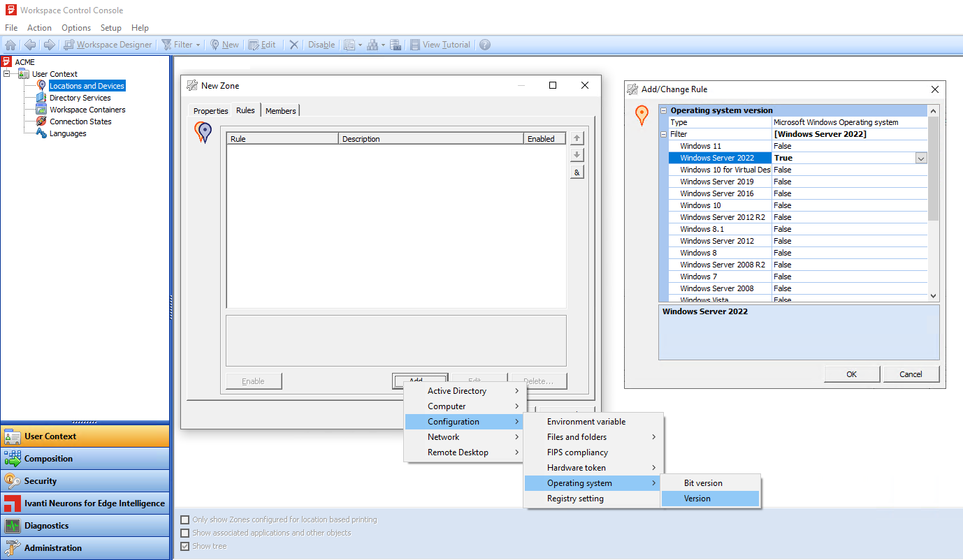This screenshot has width=963, height=560.
Task: Open the Action menu
Action: coord(39,28)
